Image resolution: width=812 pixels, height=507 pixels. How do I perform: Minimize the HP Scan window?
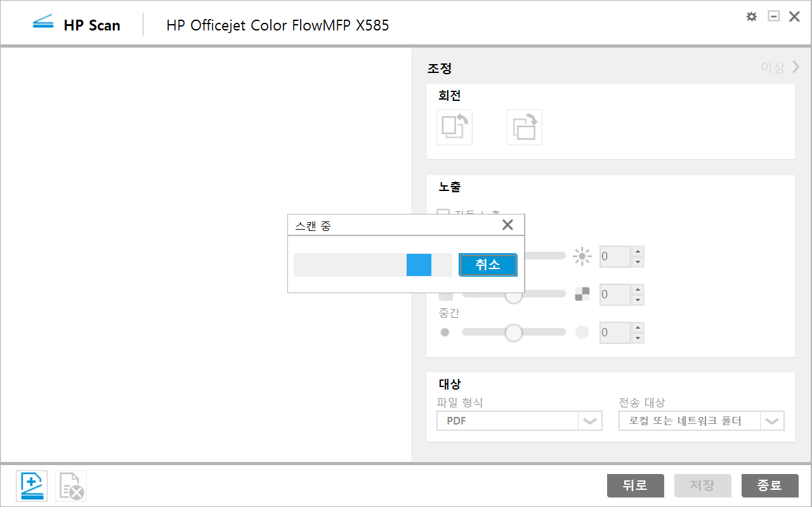(x=773, y=16)
